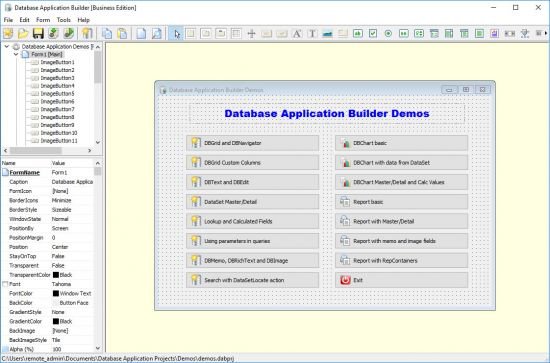Click the New Project star icon
The image size is (550, 363).
[8, 34]
